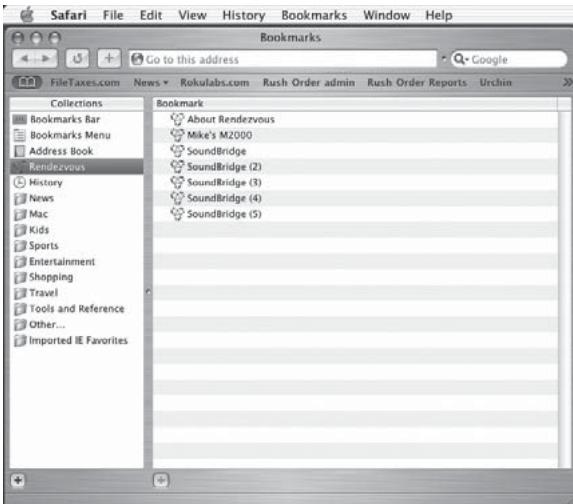Viewport: 573px width, 504px height.
Task: Click the Google search field
Action: (509, 59)
